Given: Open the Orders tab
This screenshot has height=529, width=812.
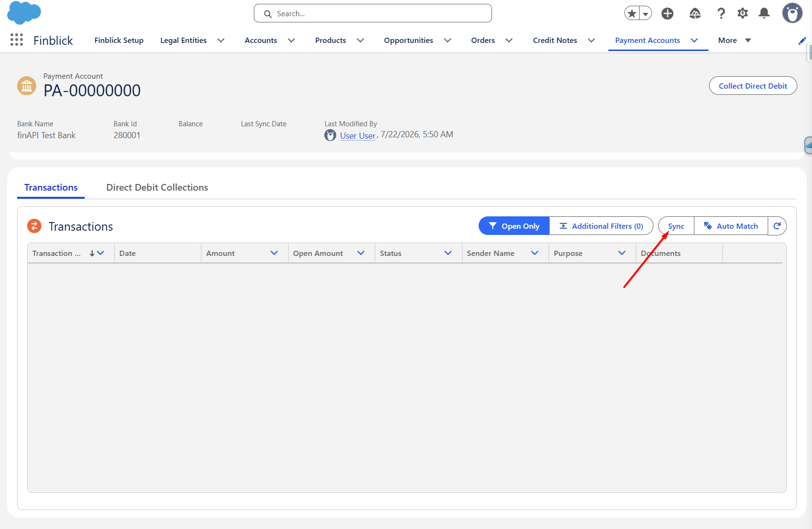Looking at the screenshot, I should (483, 41).
